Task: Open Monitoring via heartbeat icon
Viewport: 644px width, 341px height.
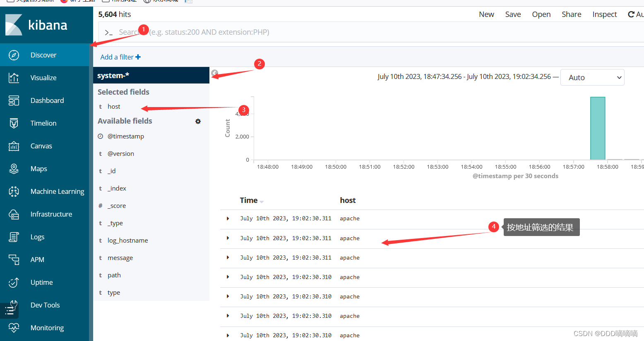Action: (14, 328)
